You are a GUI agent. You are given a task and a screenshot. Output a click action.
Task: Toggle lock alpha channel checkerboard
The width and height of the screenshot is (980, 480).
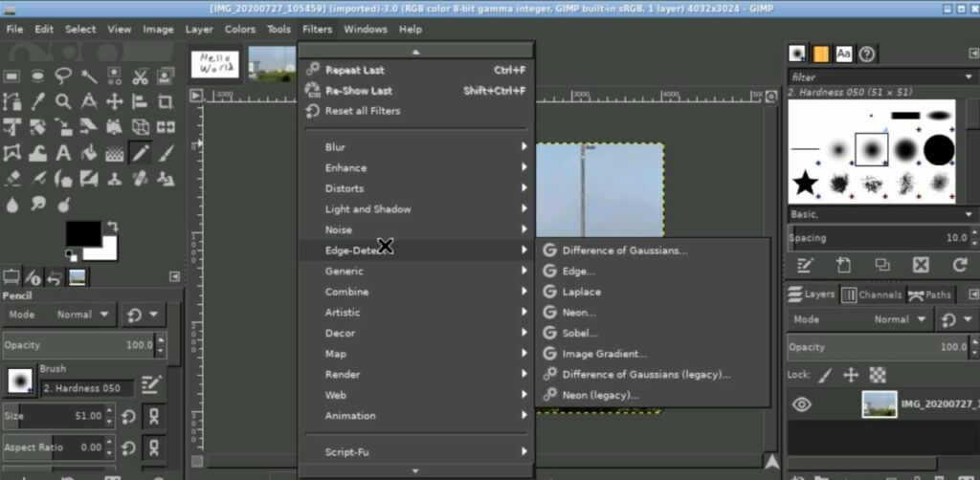[879, 375]
